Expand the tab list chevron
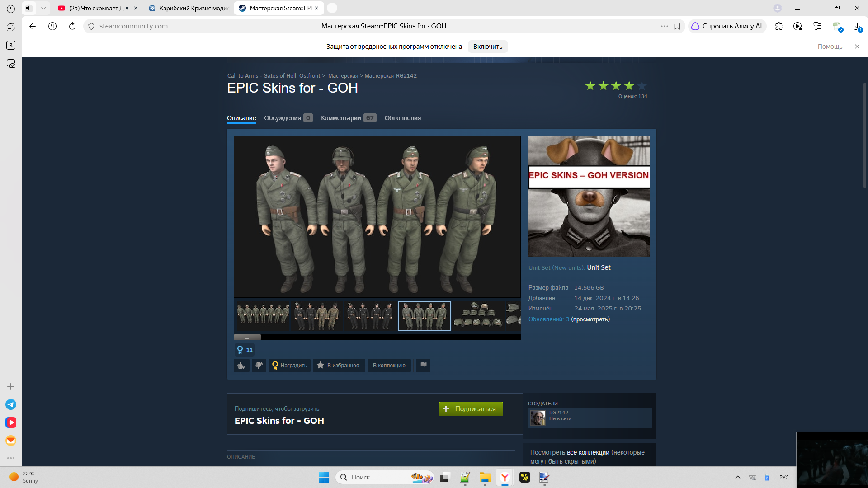868x488 pixels. [43, 8]
